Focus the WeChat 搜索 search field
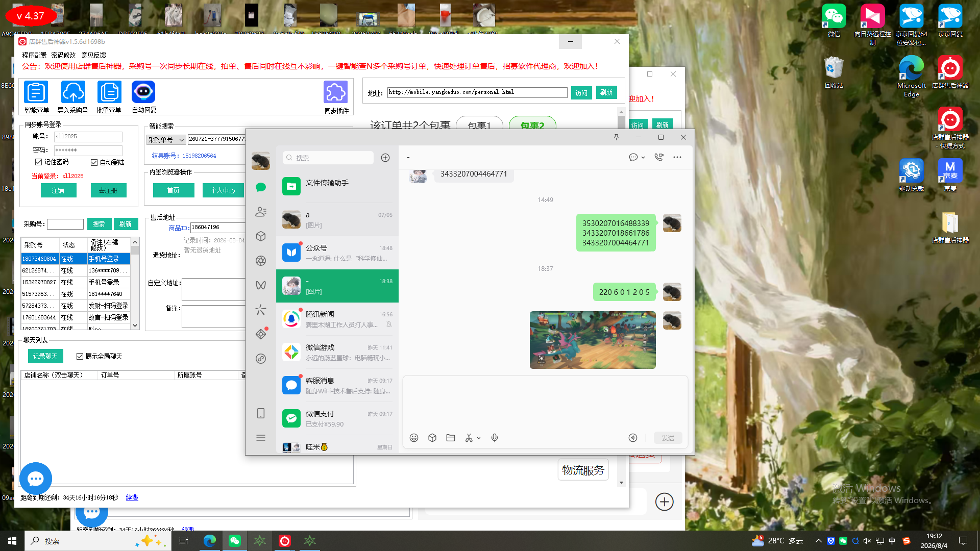Screen dimensions: 980x551 coord(328,158)
